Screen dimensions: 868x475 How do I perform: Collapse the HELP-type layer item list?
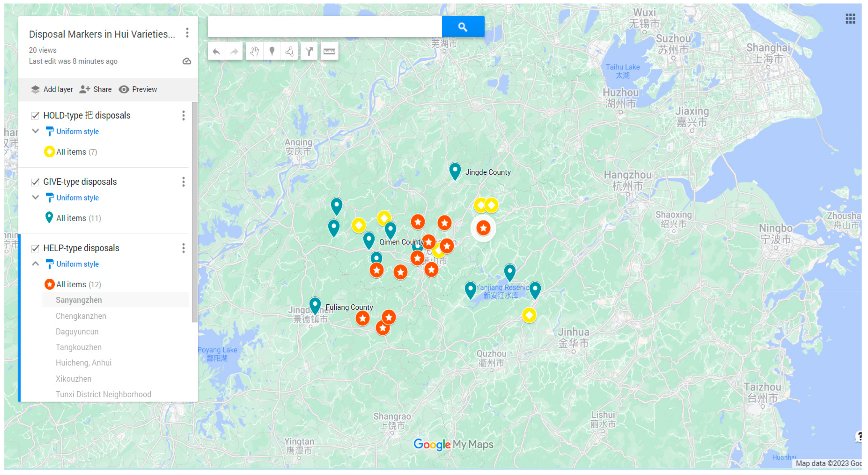tap(35, 264)
